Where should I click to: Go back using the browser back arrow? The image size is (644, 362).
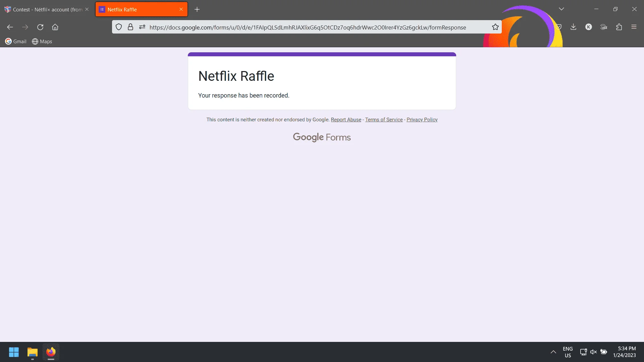(10, 27)
